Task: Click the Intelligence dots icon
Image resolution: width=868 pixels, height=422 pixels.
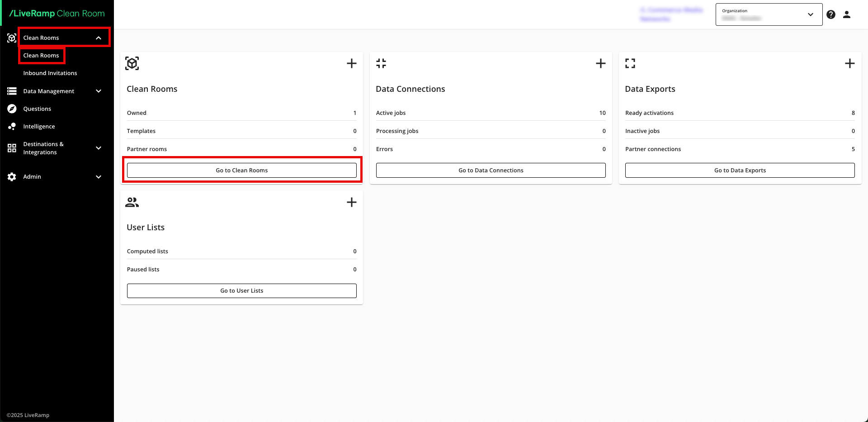Action: point(12,127)
